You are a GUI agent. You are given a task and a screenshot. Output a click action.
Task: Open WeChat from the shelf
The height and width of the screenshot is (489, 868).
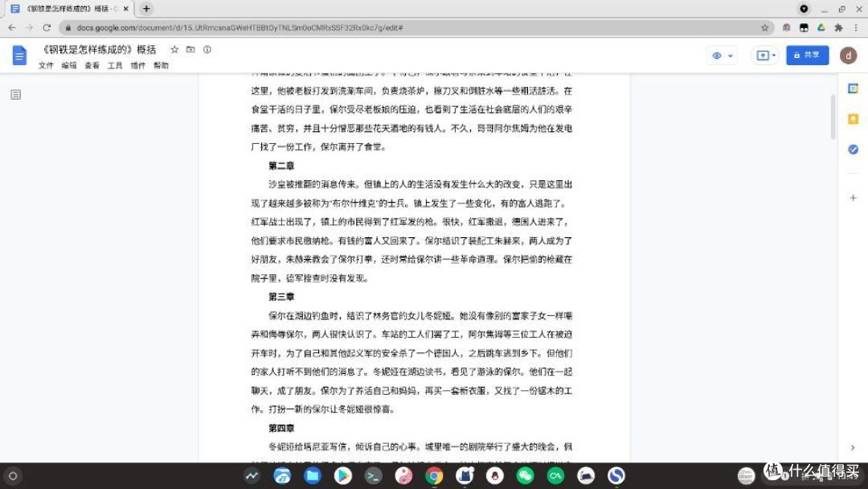(x=525, y=475)
